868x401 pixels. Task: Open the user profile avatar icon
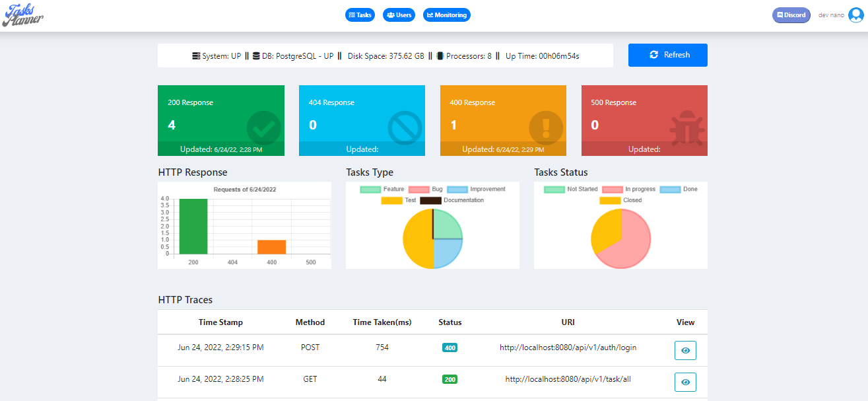(x=855, y=15)
